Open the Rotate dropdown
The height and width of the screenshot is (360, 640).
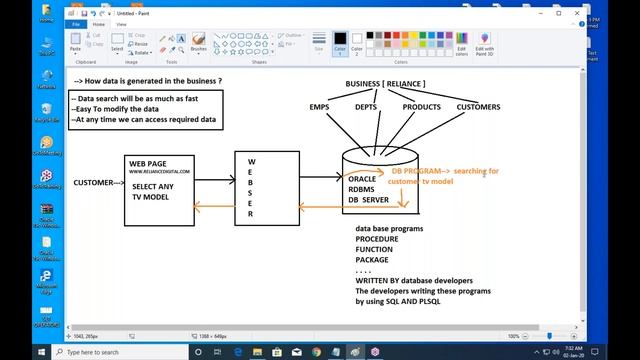[140, 53]
